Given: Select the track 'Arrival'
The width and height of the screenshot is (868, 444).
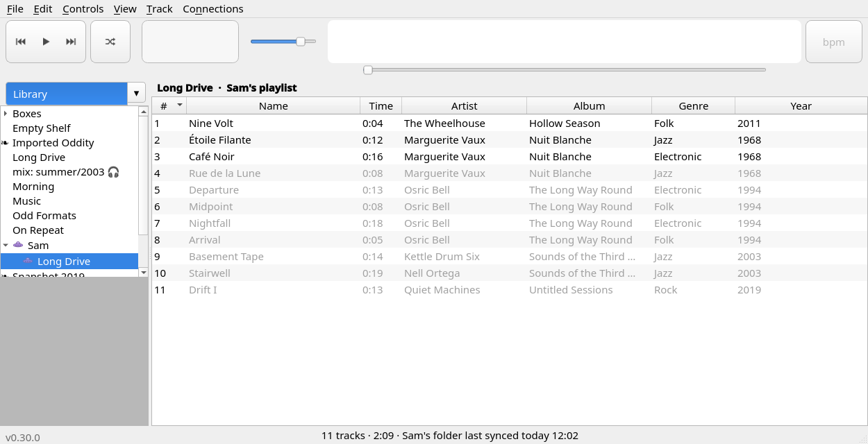Looking at the screenshot, I should [509, 240].
